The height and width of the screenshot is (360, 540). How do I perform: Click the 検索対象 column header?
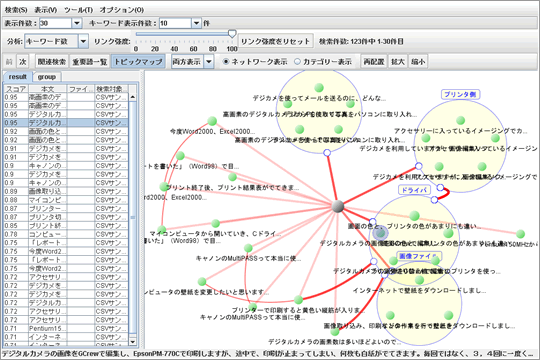click(x=111, y=89)
